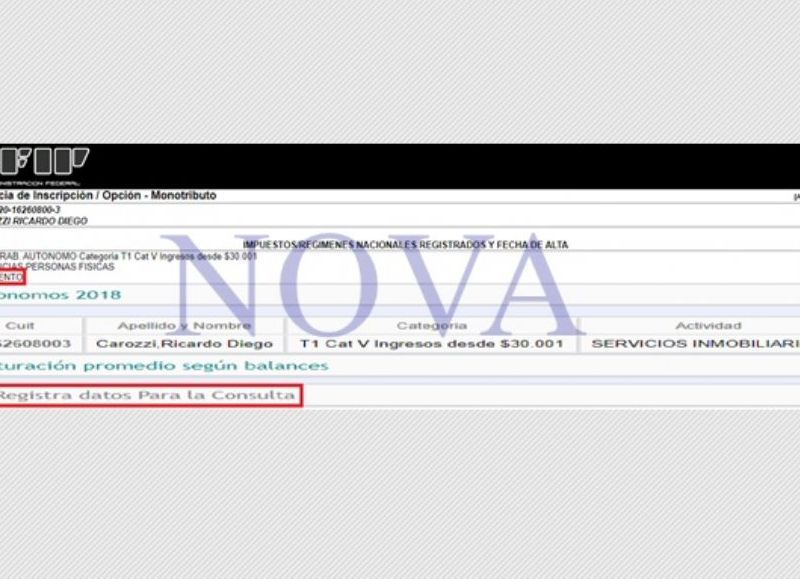Open the 'promedio según balances' section heading
Screen dimensions: 800x579
click(163, 366)
